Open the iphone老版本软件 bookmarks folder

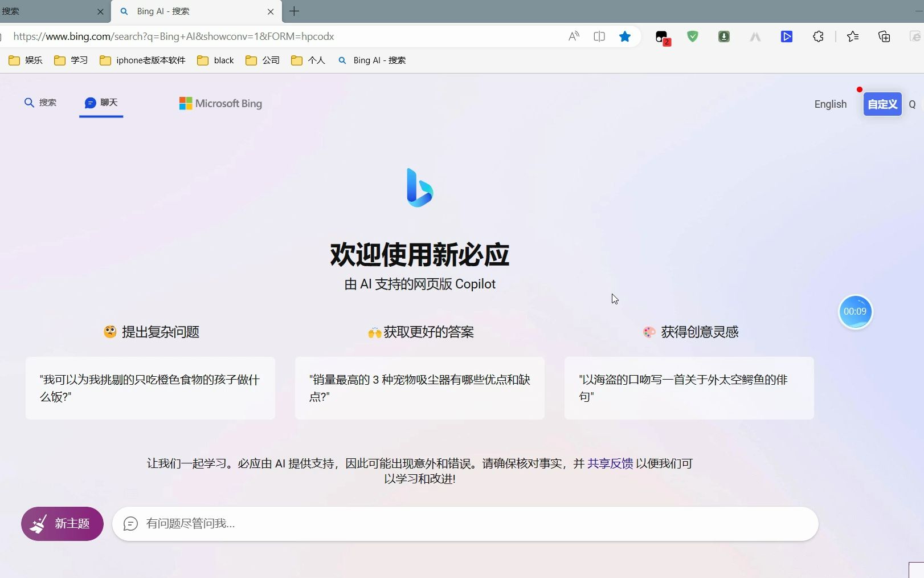(142, 60)
